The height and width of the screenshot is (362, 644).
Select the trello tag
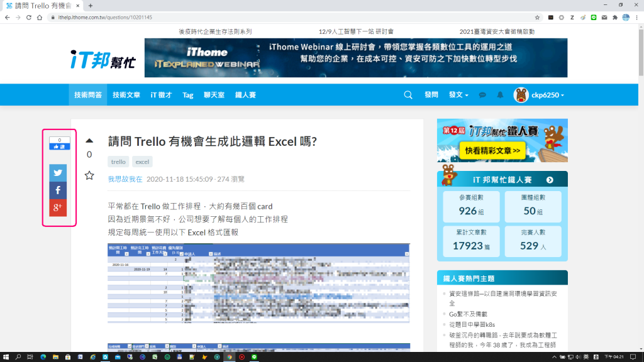pos(118,162)
